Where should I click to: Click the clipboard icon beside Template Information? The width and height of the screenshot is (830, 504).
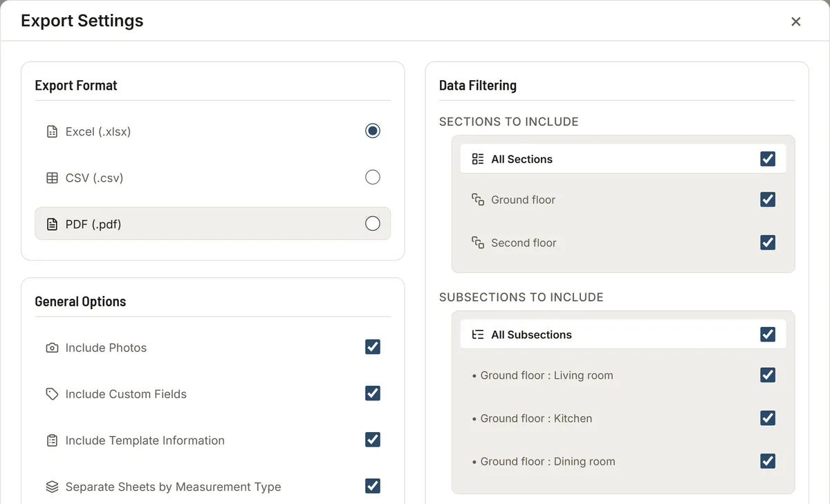pos(52,440)
